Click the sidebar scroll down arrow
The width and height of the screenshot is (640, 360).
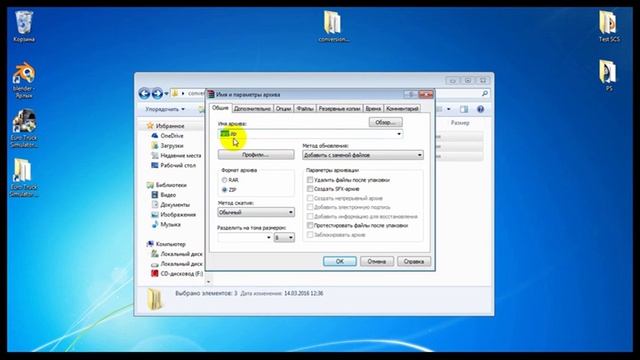click(x=209, y=282)
